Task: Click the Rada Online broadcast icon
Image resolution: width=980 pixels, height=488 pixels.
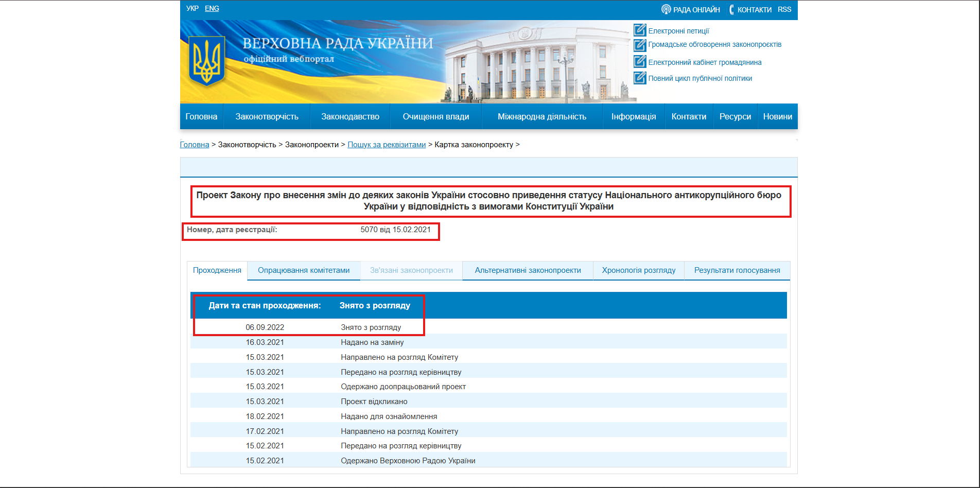Action: pos(666,9)
